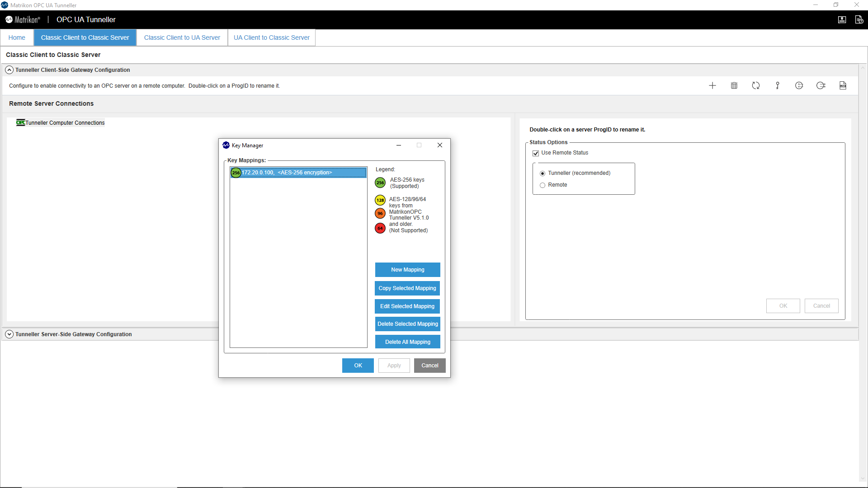Screen dimensions: 868x488
Task: Close the Key Manager dialog
Action: tap(440, 145)
